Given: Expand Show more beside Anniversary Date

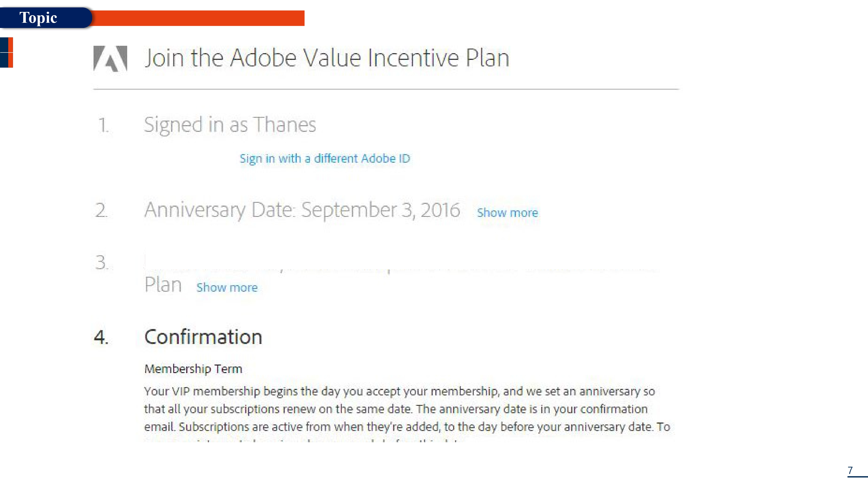Looking at the screenshot, I should pos(507,212).
